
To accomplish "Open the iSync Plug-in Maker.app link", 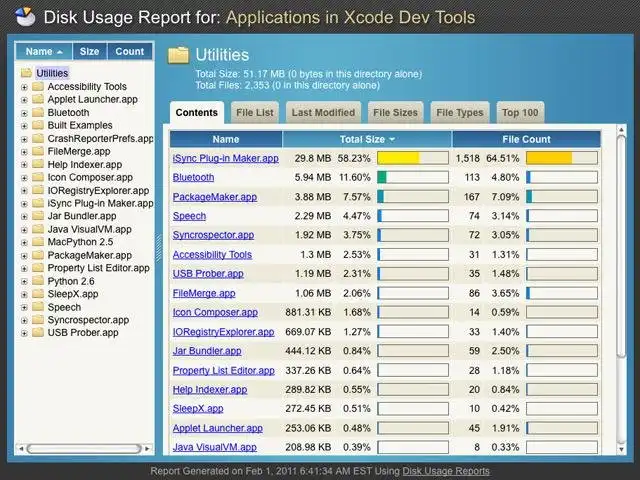I will (225, 158).
